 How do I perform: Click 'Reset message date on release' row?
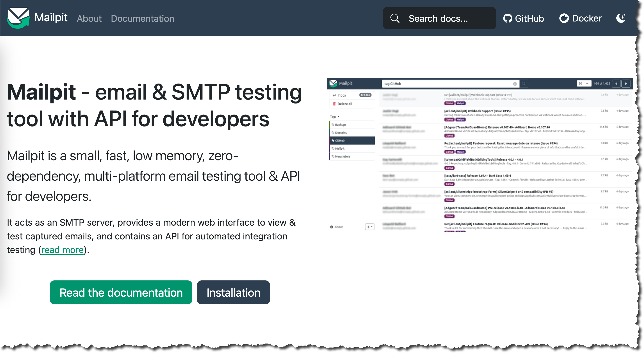506,147
